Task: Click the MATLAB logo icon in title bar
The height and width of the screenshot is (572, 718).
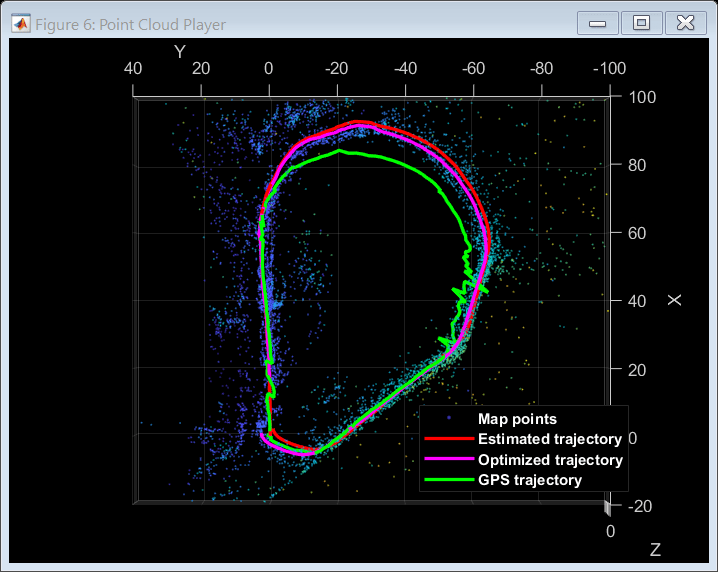Action: pos(19,25)
